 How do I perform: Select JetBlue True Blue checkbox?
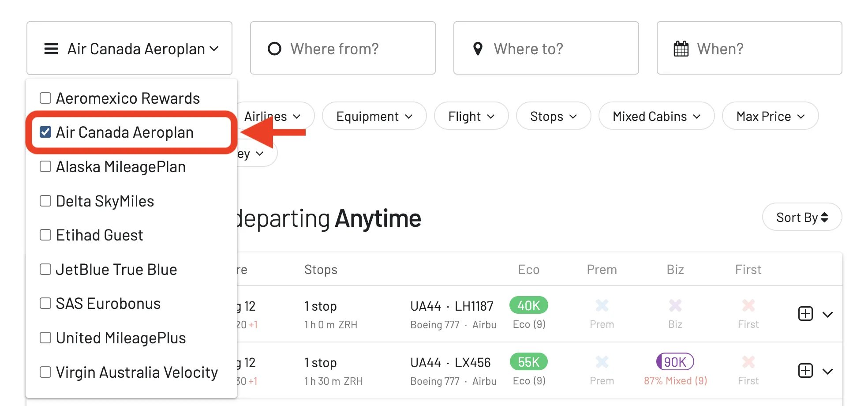point(45,269)
